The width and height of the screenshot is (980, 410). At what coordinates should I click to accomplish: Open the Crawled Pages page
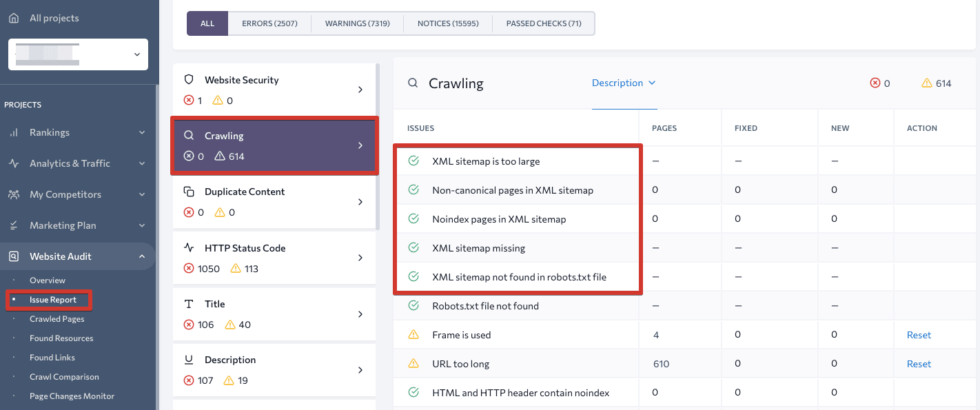point(57,319)
